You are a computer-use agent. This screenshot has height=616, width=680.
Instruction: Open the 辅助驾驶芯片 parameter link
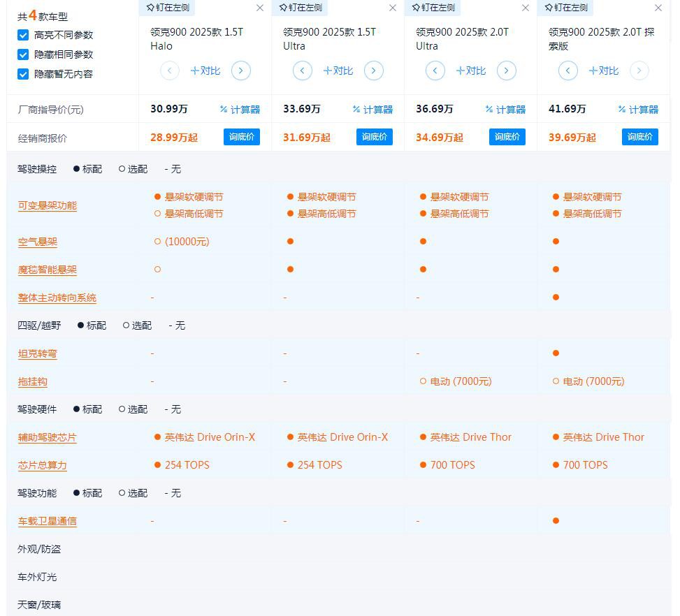48,437
